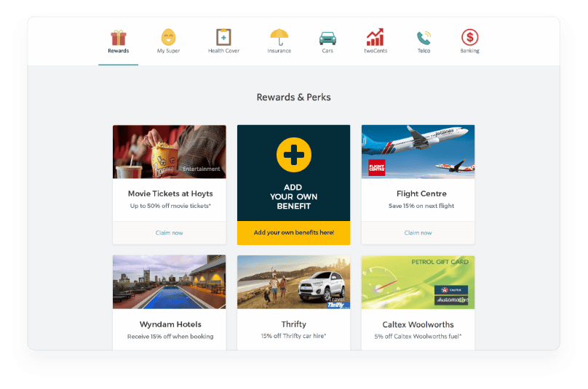Open the Insurance umbrella icon
Image resolution: width=588 pixels, height=389 pixels.
(279, 37)
